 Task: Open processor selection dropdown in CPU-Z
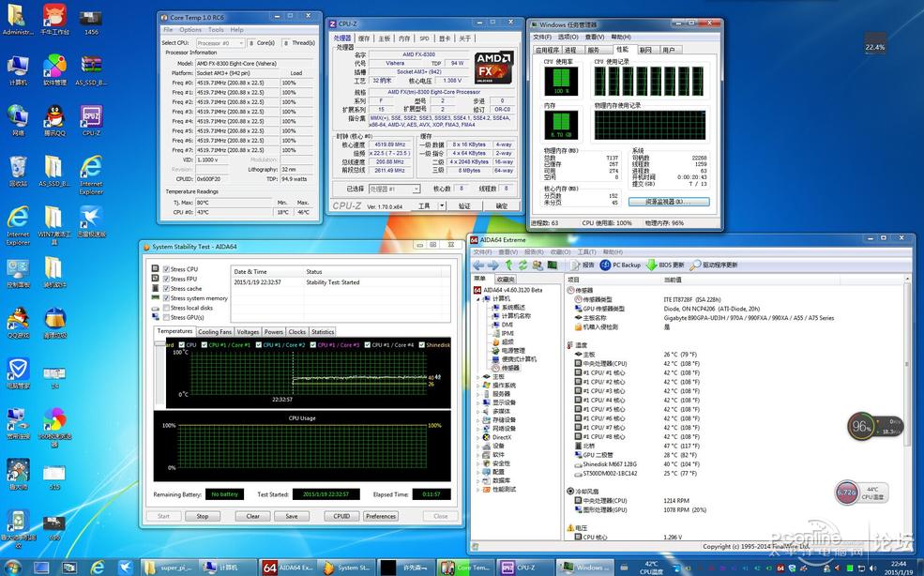pos(394,189)
